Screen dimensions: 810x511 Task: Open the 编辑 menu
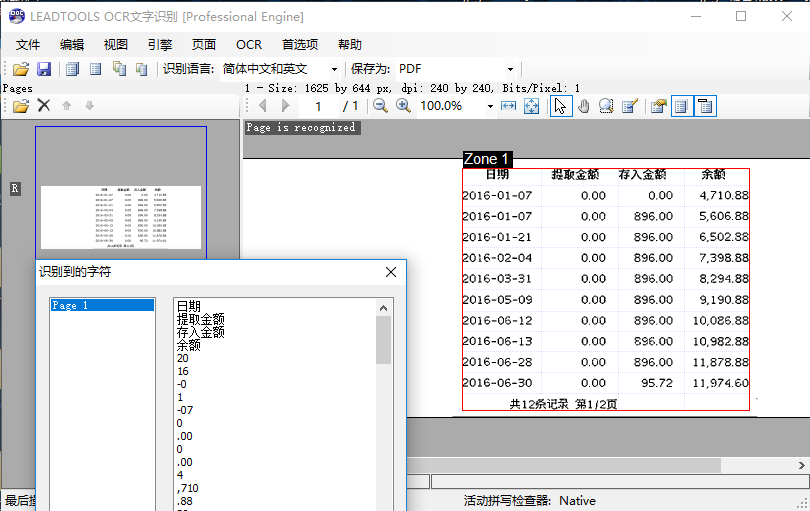click(72, 44)
